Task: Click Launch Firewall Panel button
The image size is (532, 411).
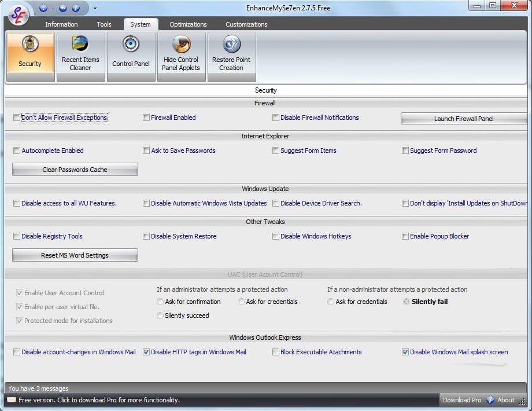Action: click(463, 119)
